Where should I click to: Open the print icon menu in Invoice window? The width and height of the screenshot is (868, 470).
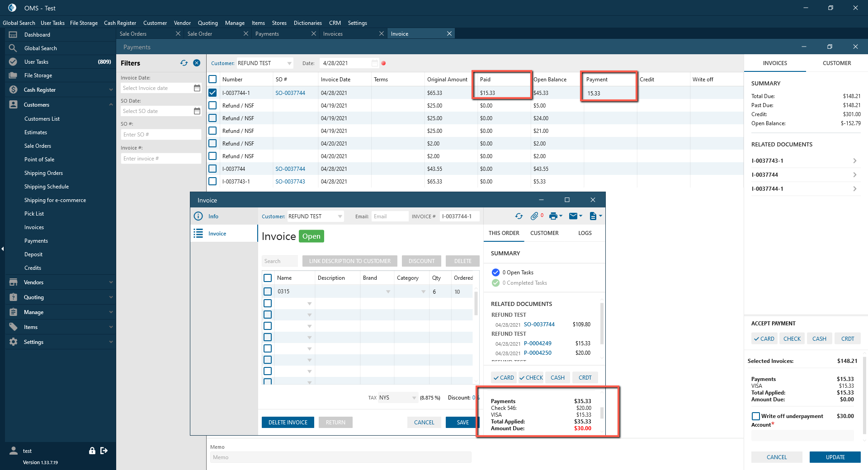click(x=556, y=216)
